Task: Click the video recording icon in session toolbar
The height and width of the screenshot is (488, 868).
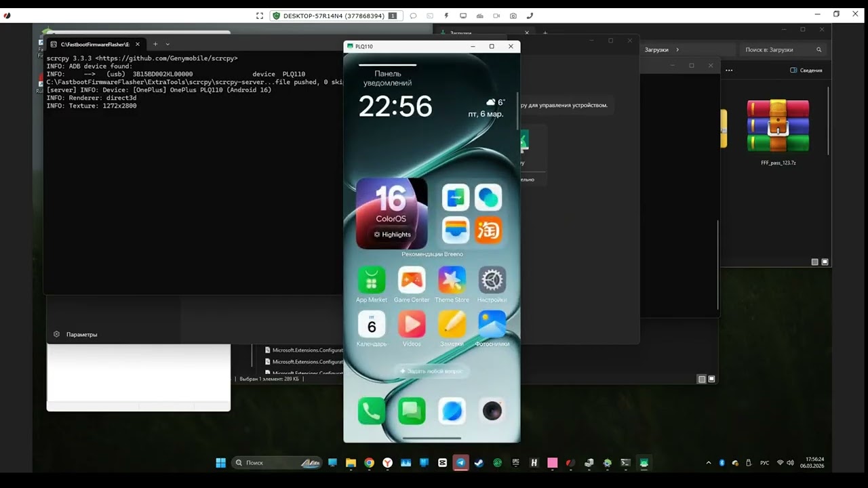Action: tap(496, 16)
